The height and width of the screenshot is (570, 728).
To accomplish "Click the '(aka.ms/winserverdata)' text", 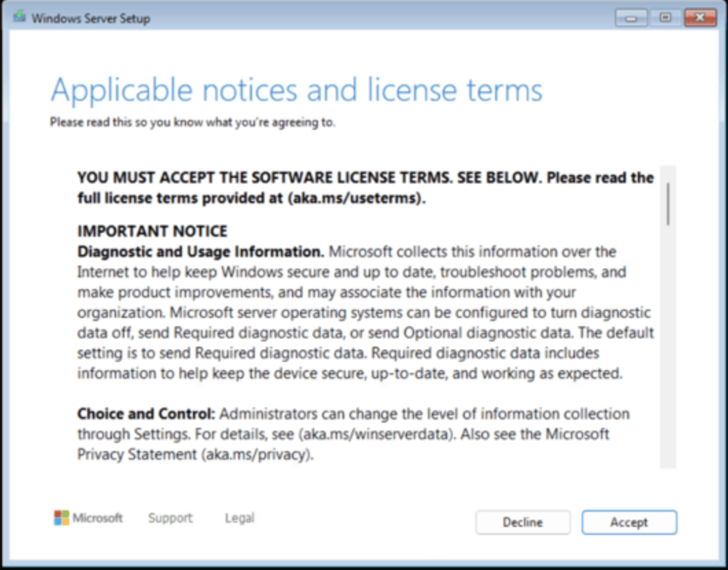I will (377, 434).
